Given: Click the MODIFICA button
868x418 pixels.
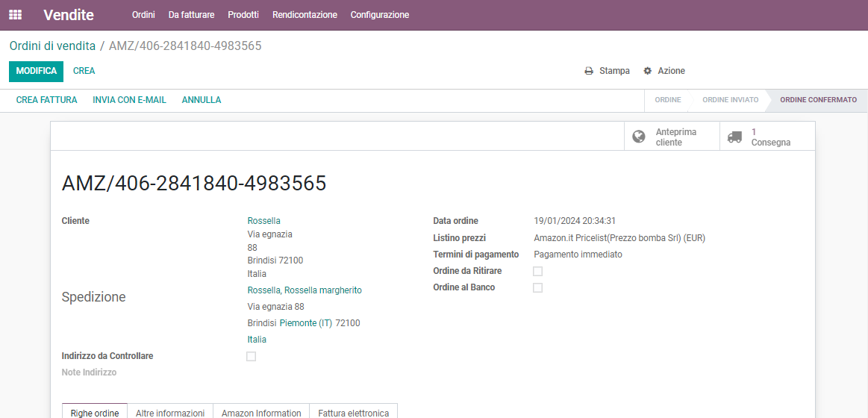Looking at the screenshot, I should pos(37,71).
